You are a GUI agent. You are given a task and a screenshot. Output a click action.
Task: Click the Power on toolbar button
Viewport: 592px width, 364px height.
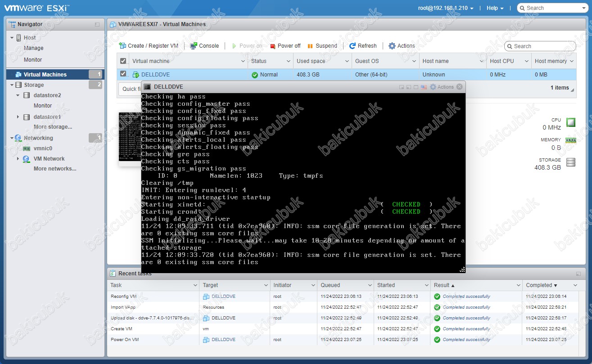pyautogui.click(x=247, y=46)
